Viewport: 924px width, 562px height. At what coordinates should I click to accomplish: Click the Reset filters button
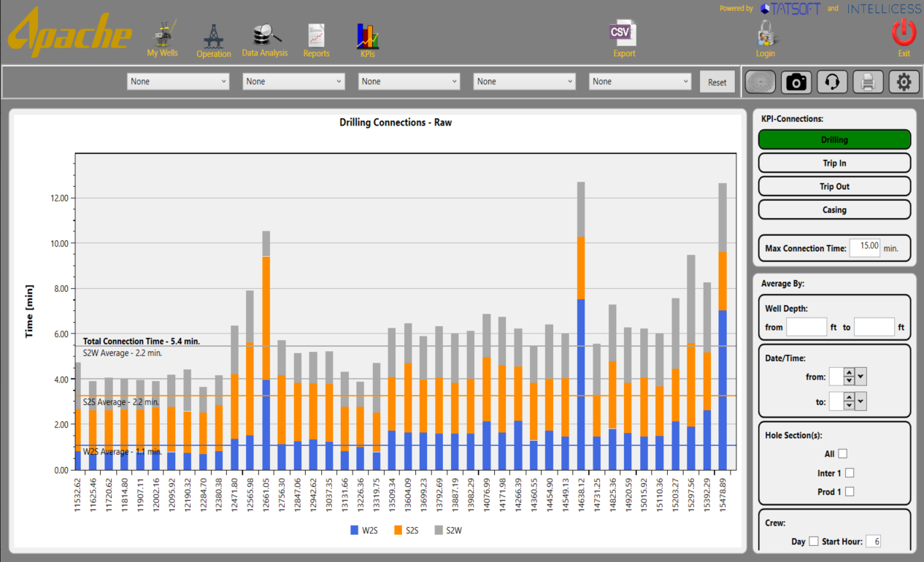717,82
